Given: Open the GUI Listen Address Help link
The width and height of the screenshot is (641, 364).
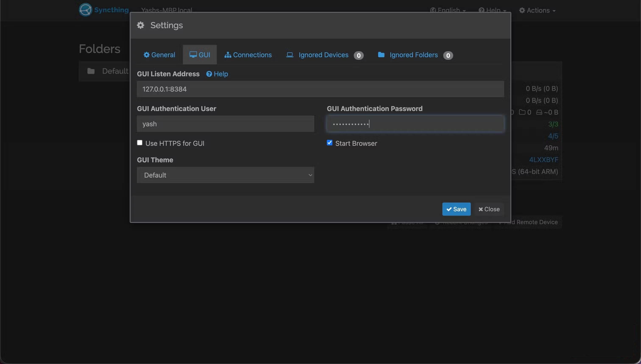Looking at the screenshot, I should (x=217, y=74).
